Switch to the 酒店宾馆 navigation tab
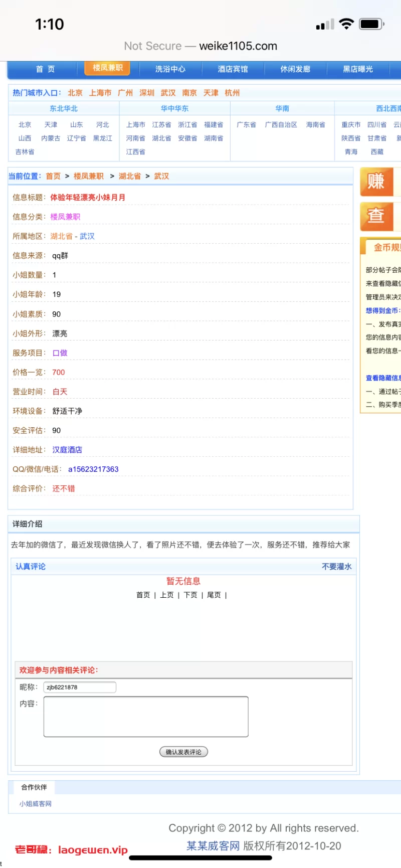 [233, 69]
